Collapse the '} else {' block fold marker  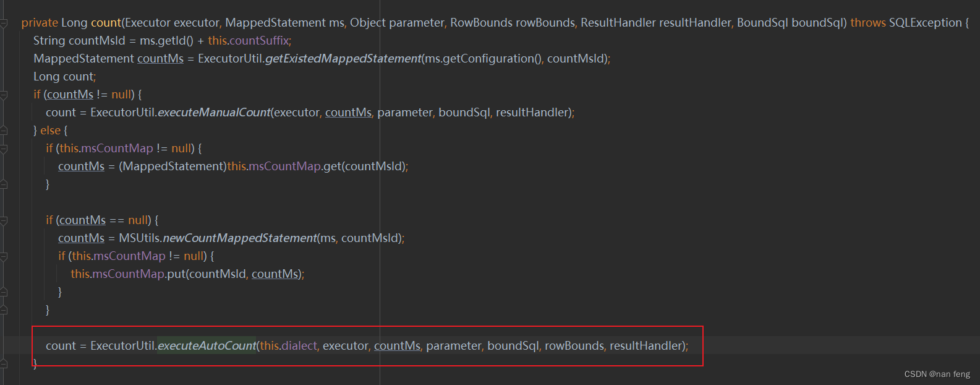4,131
